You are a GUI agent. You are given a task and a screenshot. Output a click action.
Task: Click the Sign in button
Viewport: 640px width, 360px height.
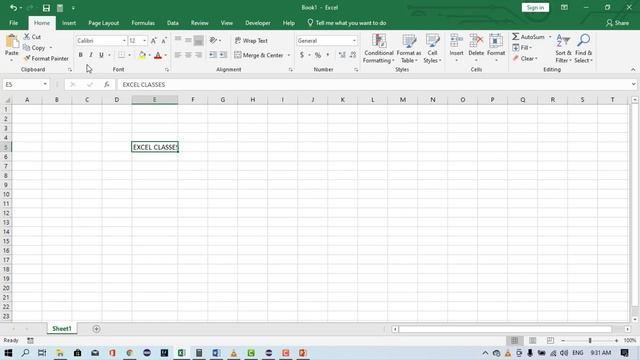[535, 8]
